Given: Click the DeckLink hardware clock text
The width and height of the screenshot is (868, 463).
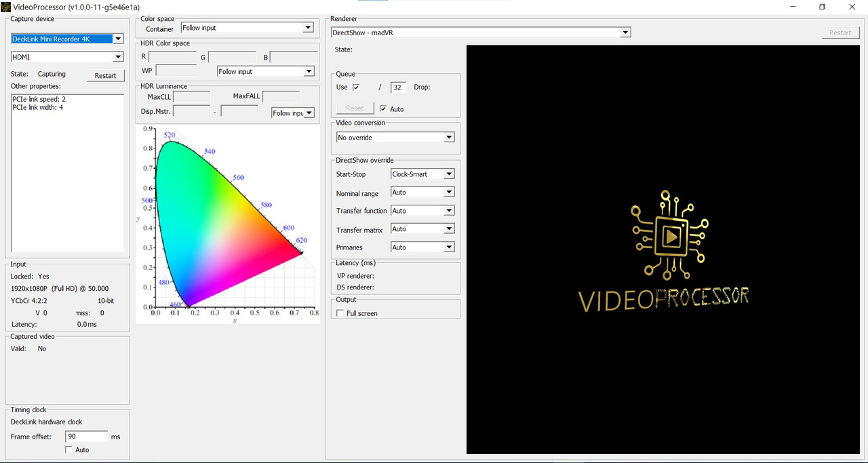Looking at the screenshot, I should coord(47,422).
